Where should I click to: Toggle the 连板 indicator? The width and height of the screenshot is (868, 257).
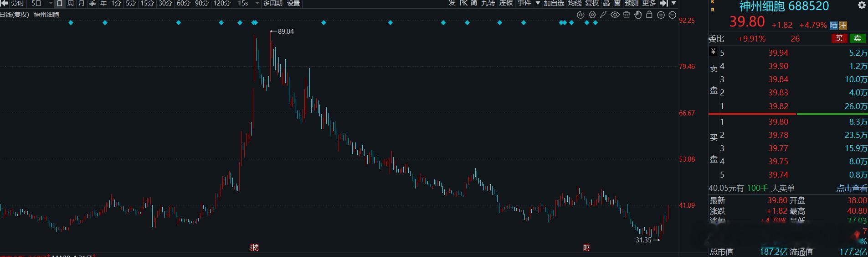tap(506, 3)
